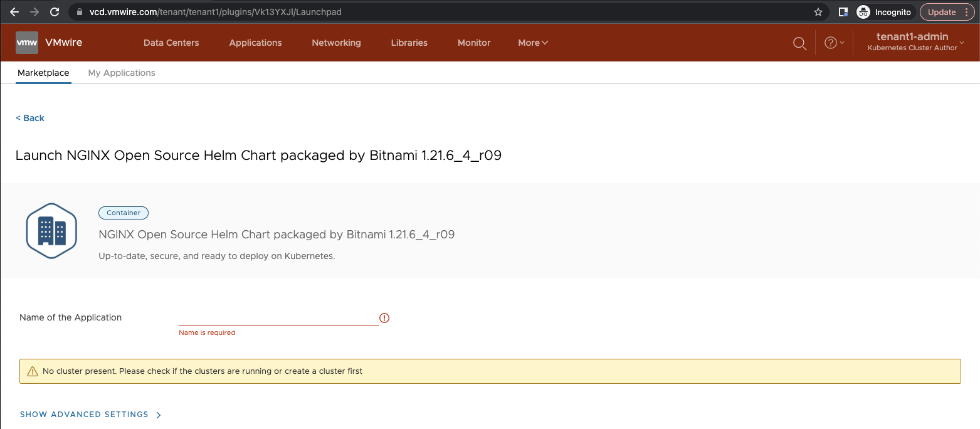
Task: Expand Show Advanced Settings
Action: pyautogui.click(x=90, y=415)
